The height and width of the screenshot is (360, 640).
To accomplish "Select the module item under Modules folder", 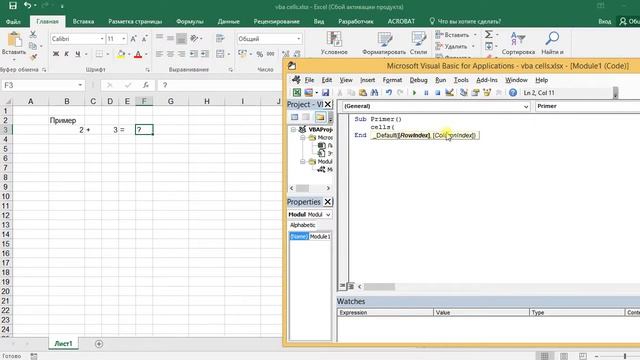I will pyautogui.click(x=326, y=169).
